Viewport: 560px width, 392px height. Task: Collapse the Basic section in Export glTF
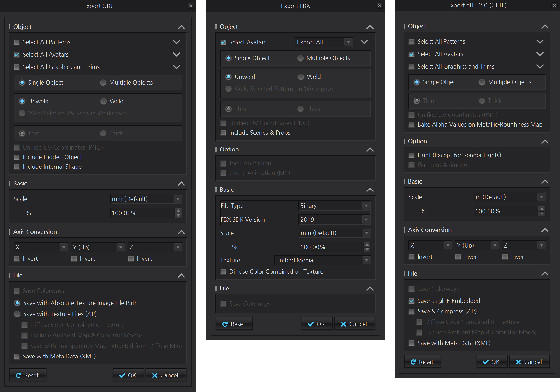[545, 182]
